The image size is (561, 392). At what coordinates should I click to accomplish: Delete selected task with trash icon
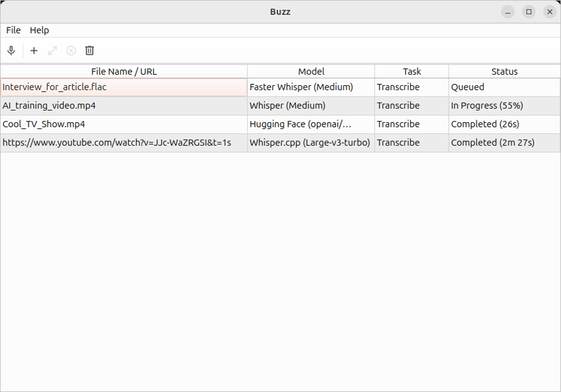[89, 51]
